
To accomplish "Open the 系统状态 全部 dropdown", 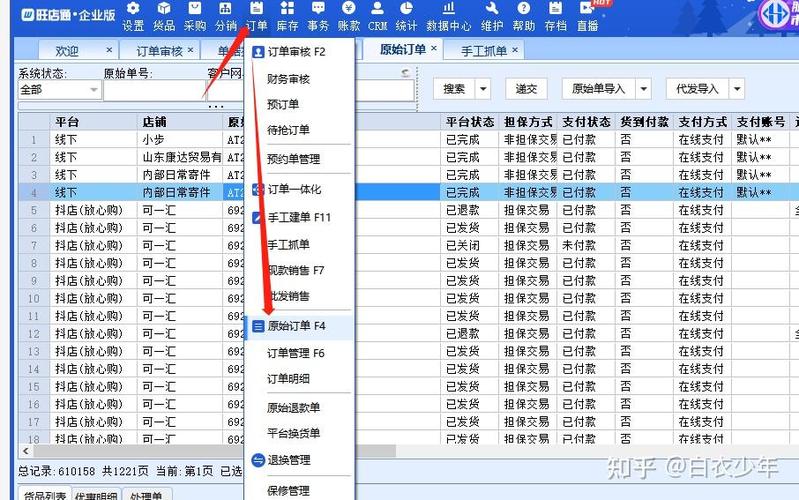I will pos(59,90).
